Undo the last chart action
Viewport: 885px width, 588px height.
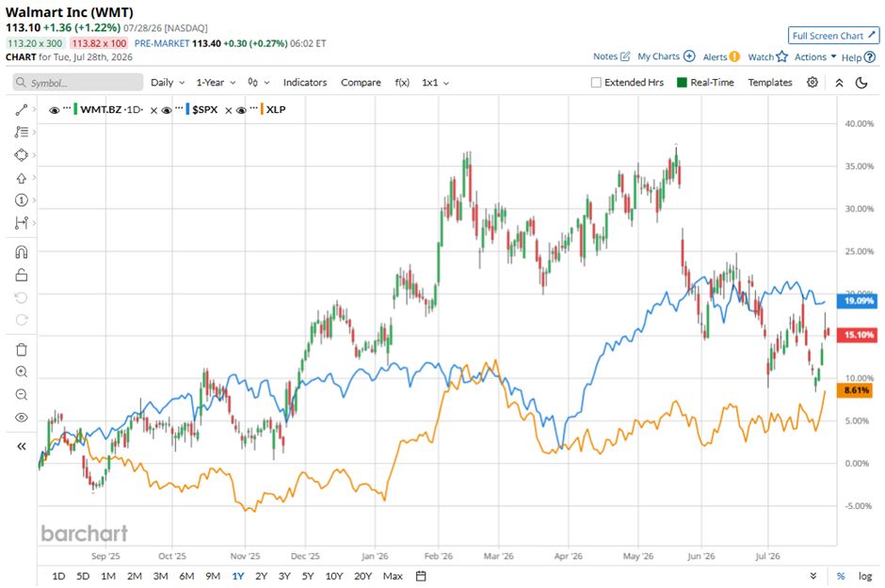coord(22,297)
